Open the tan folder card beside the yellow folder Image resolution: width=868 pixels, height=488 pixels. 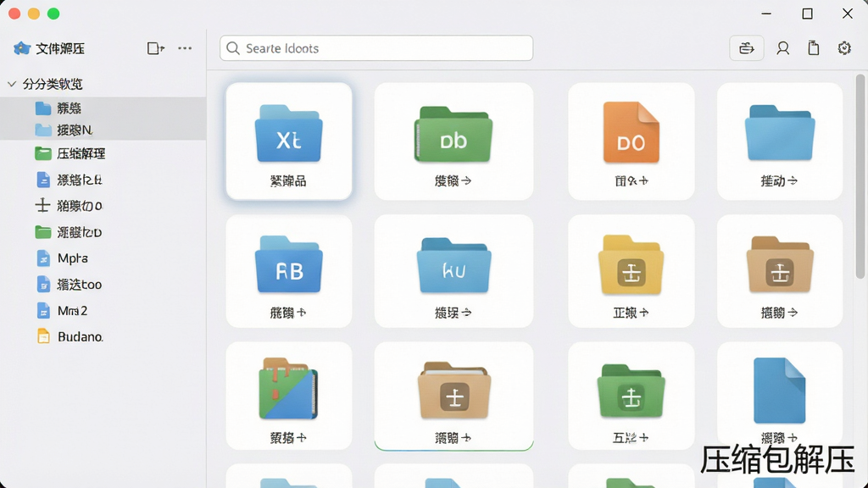pos(780,271)
